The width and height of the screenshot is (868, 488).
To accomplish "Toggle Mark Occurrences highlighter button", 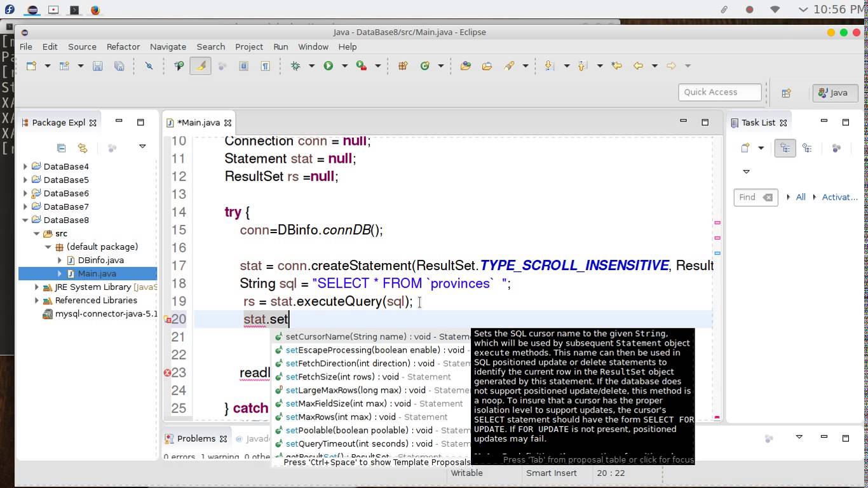I will coord(200,65).
